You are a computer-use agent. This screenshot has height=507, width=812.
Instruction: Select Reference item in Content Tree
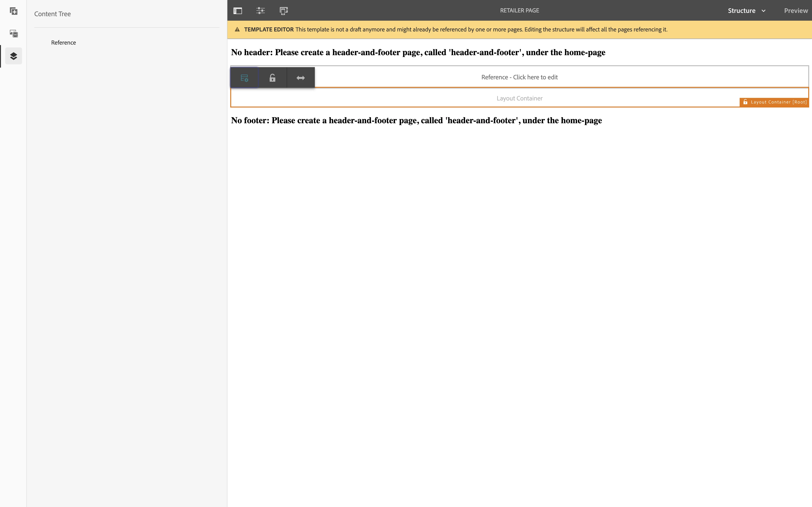pos(63,42)
